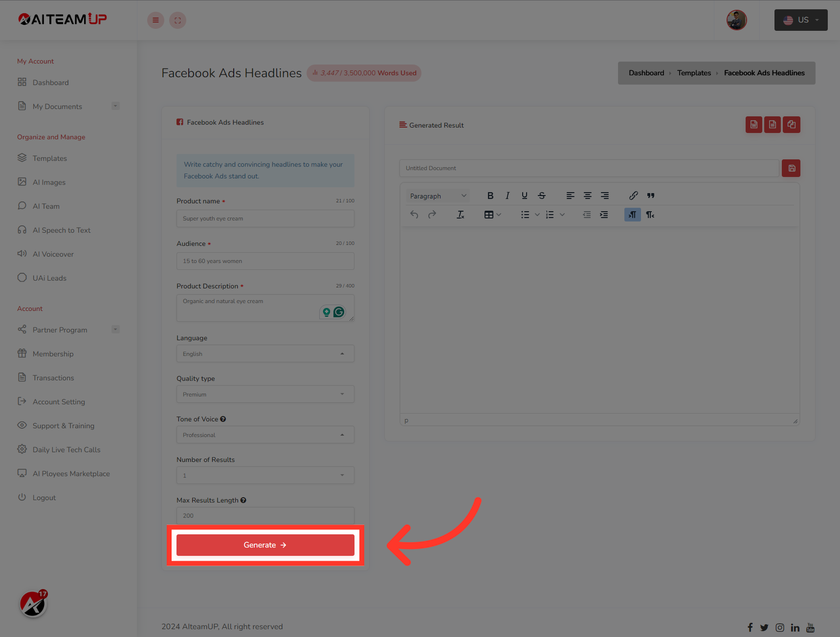Open the user profile avatar menu
840x637 pixels.
pyautogui.click(x=736, y=20)
